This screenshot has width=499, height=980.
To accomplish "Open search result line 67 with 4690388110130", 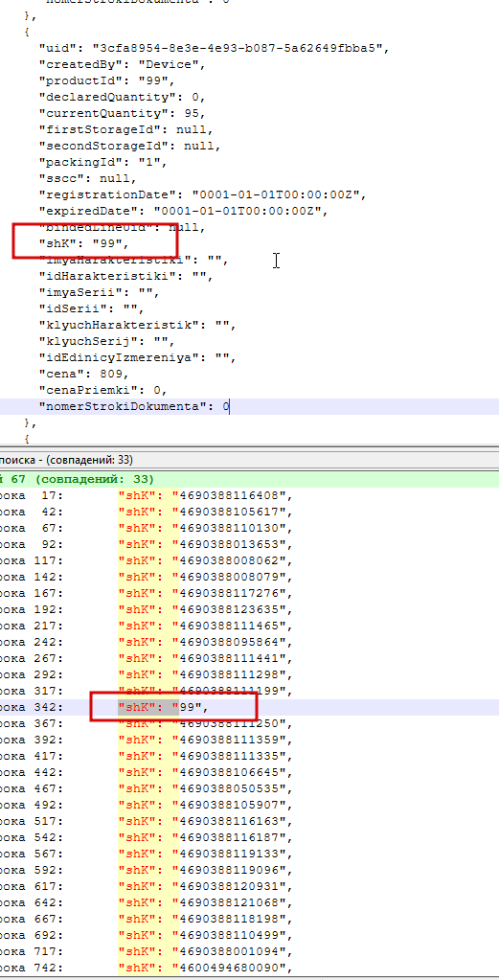I will pos(249,528).
